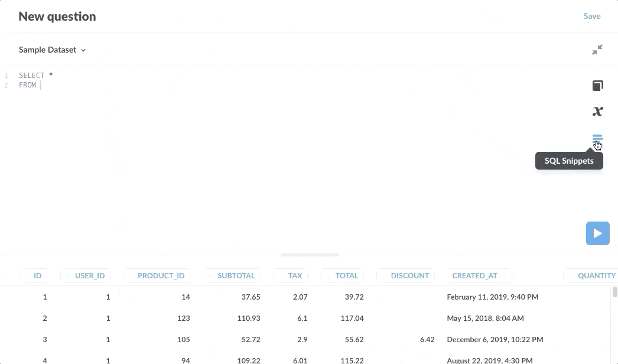
Task: Open the Data Reference book panel
Action: [x=597, y=86]
